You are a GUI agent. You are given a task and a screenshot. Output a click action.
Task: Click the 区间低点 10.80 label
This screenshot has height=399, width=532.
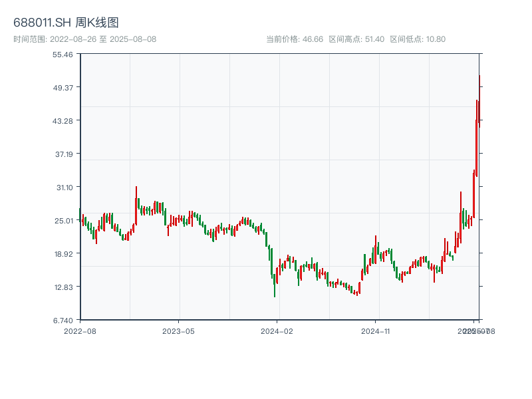[418, 39]
